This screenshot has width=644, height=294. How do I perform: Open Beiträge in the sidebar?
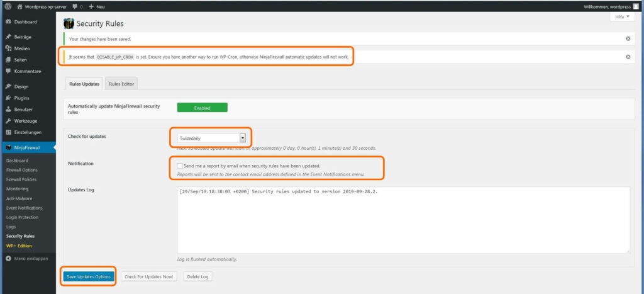click(23, 37)
